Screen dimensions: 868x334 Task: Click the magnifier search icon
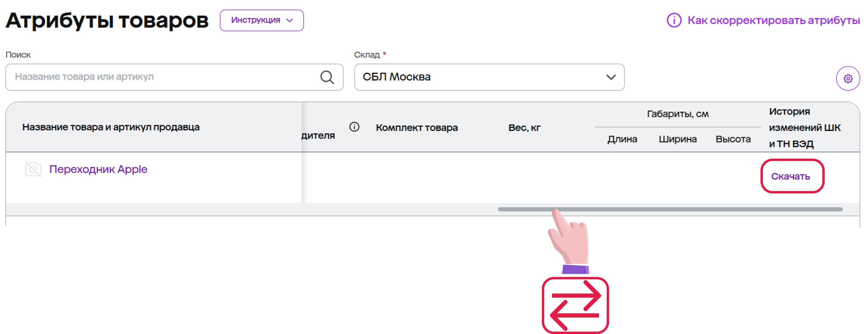[x=326, y=77]
